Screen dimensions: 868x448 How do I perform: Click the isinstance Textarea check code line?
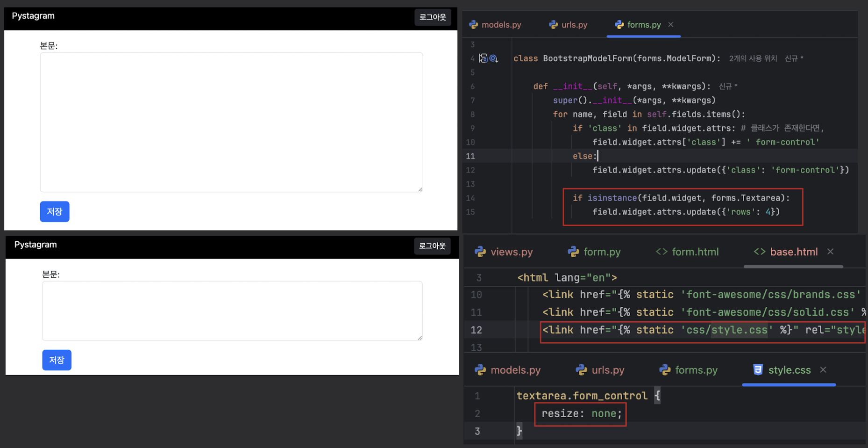click(x=681, y=198)
